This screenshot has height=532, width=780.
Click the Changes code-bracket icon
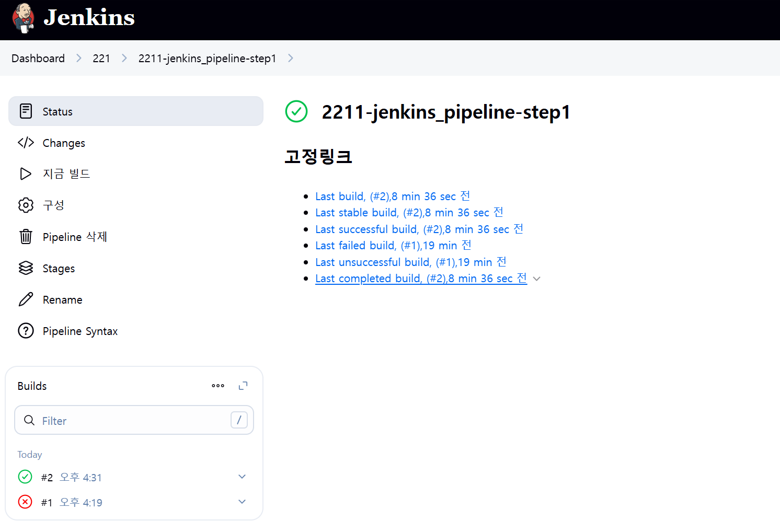tap(26, 143)
